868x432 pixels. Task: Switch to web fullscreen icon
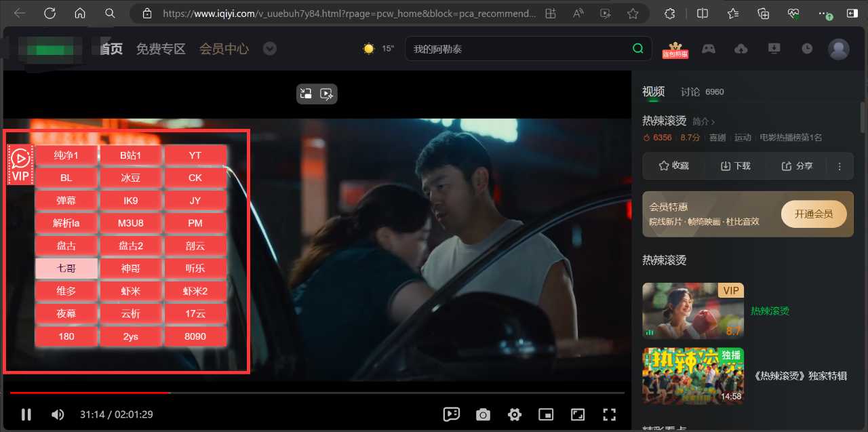click(x=578, y=414)
